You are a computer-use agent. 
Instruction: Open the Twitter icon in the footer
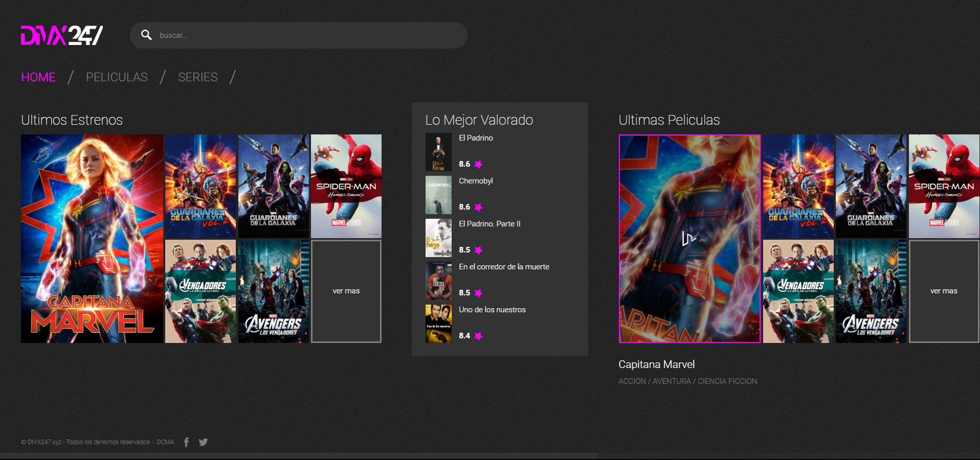tap(203, 442)
